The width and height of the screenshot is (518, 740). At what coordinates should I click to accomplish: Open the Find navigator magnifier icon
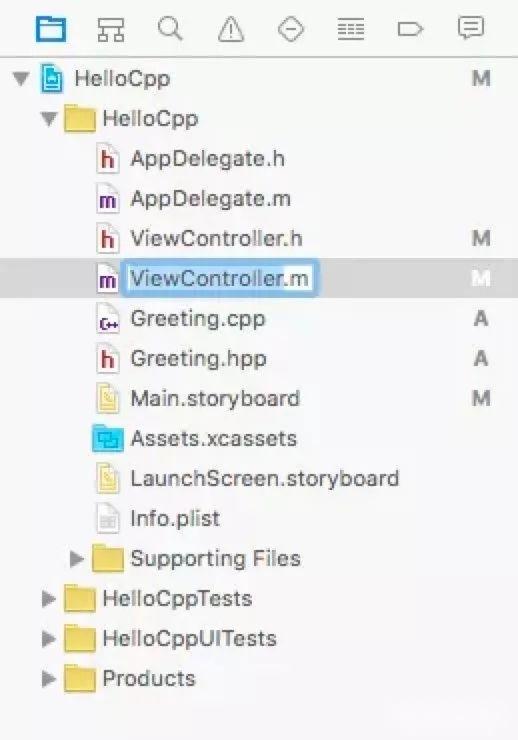(170, 28)
